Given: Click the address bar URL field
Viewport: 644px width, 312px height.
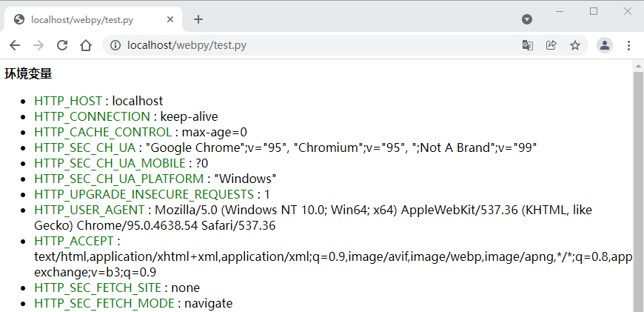Looking at the screenshot, I should [x=311, y=45].
